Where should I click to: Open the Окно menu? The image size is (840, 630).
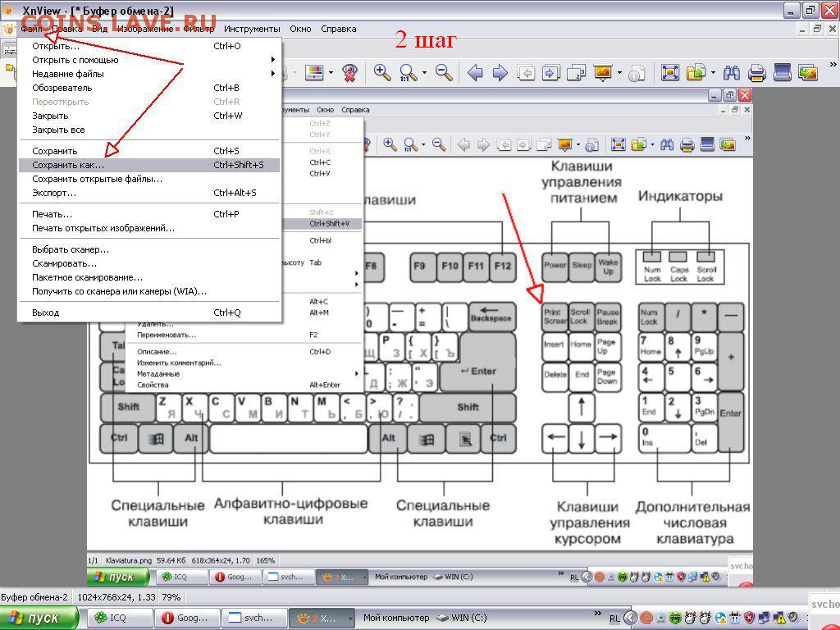tap(300, 29)
